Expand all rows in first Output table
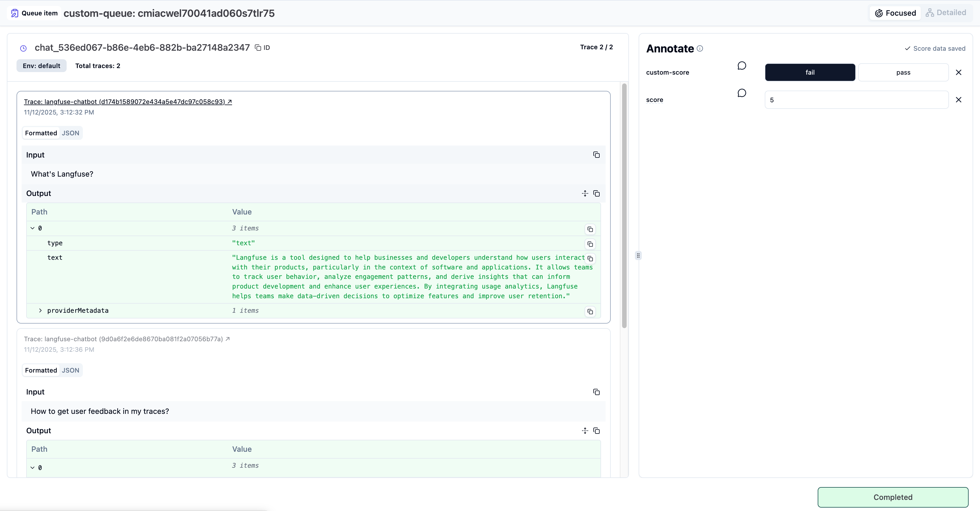The image size is (980, 511). tap(585, 194)
